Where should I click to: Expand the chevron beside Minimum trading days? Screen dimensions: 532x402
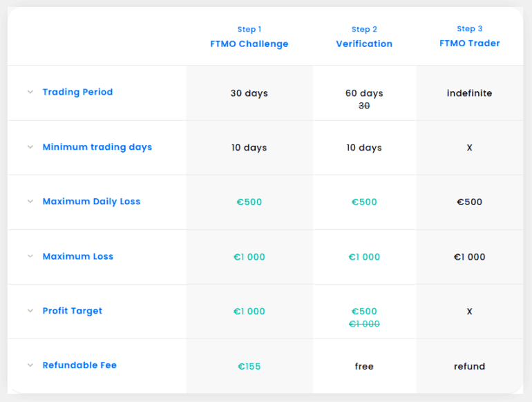pyautogui.click(x=30, y=147)
